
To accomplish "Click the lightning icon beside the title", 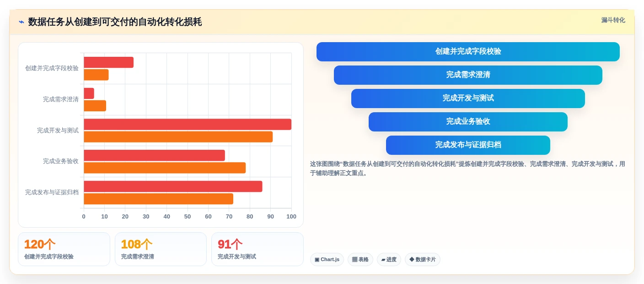I will click(21, 22).
